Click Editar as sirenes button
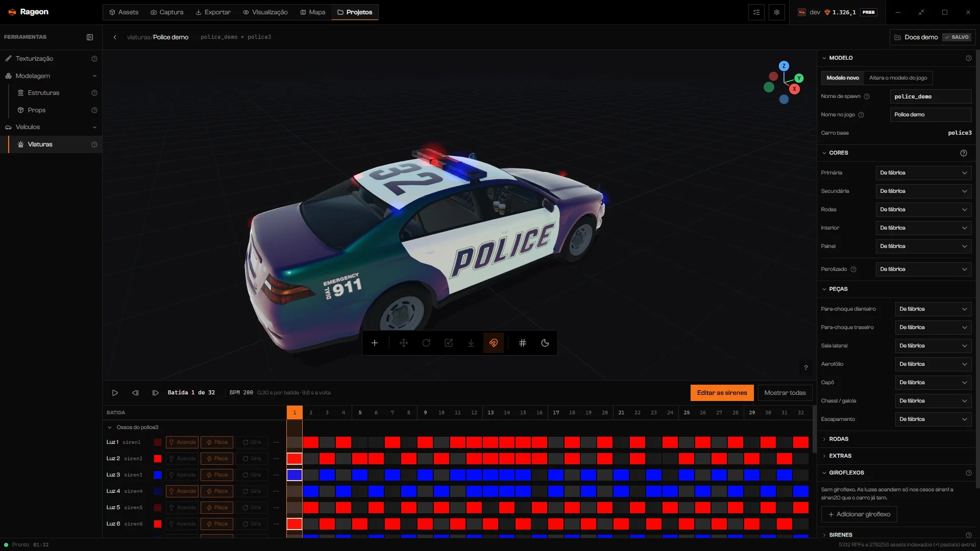This screenshot has width=980, height=551. point(722,393)
